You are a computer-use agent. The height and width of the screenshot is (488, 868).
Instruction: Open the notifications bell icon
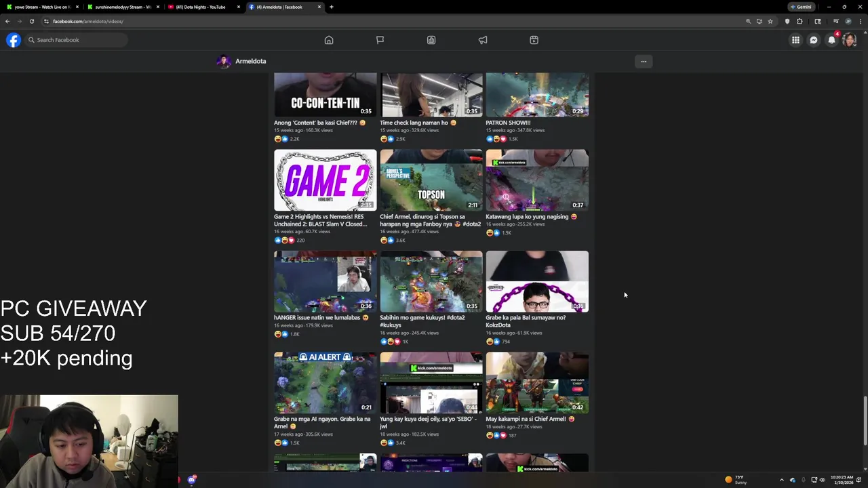831,40
